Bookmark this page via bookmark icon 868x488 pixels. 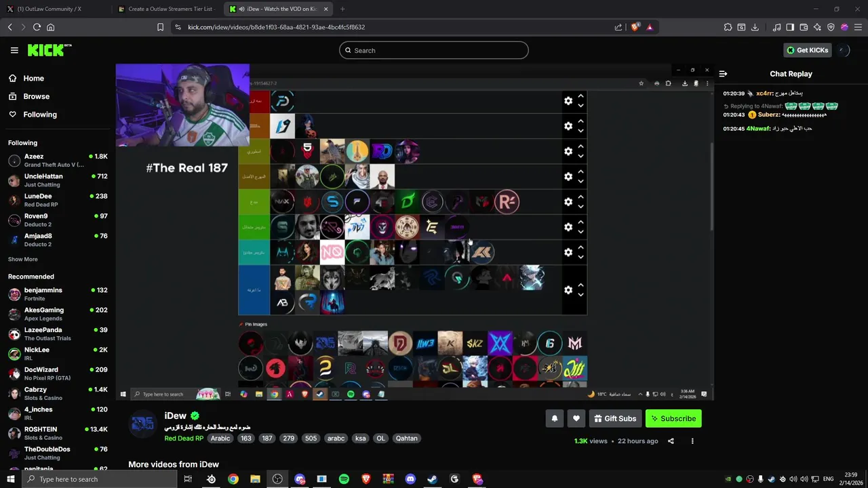(x=160, y=27)
